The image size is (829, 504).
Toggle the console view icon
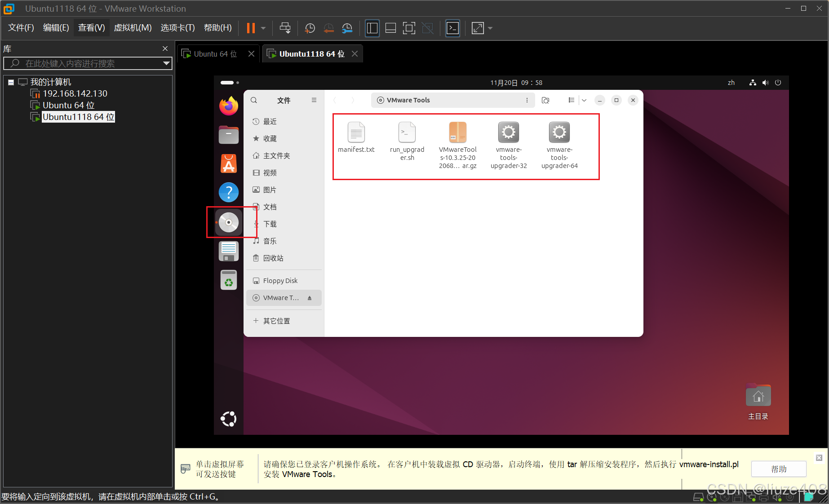[x=452, y=28]
